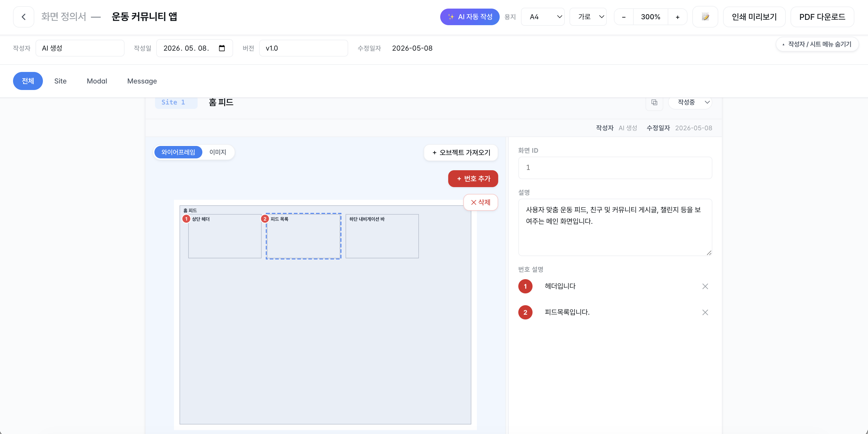Select the Site tab
The width and height of the screenshot is (868, 434).
click(x=60, y=81)
